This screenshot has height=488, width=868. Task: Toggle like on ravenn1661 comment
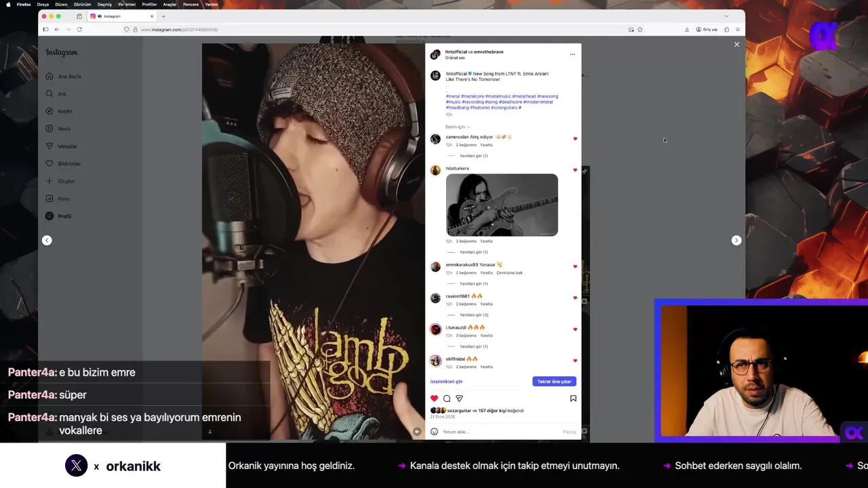coord(575,298)
